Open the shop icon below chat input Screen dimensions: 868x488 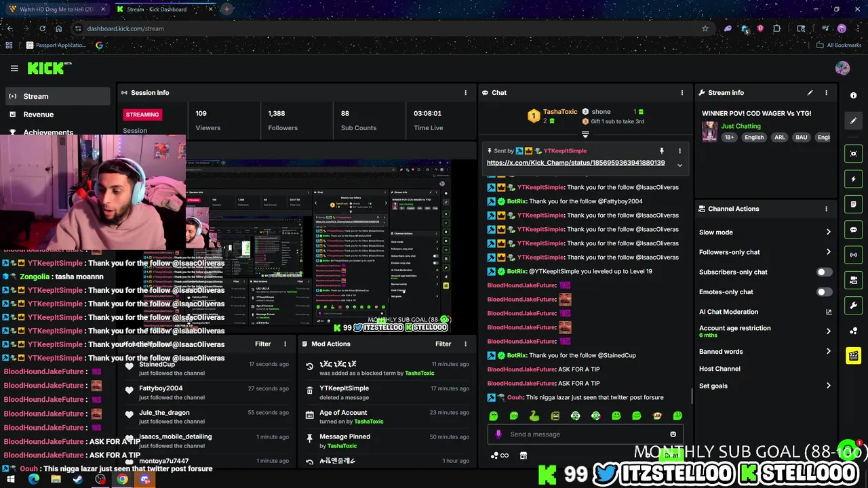coord(524,455)
